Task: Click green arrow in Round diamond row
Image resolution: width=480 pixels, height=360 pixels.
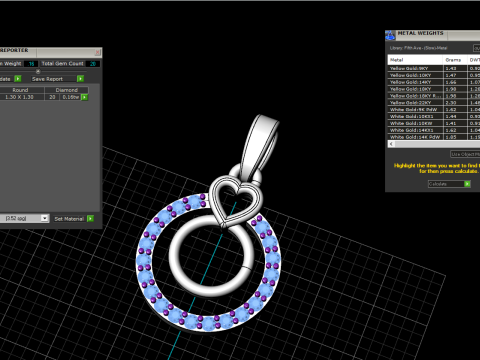Action: coord(85,97)
